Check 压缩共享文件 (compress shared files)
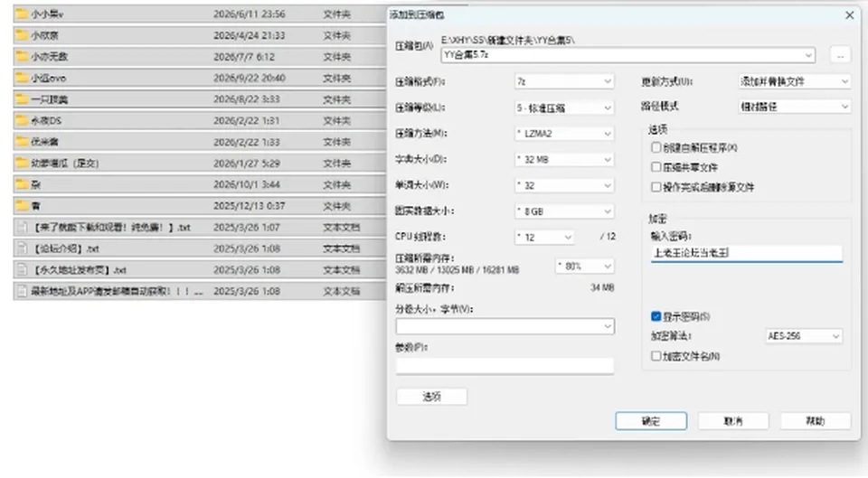The width and height of the screenshot is (868, 478). tap(656, 167)
